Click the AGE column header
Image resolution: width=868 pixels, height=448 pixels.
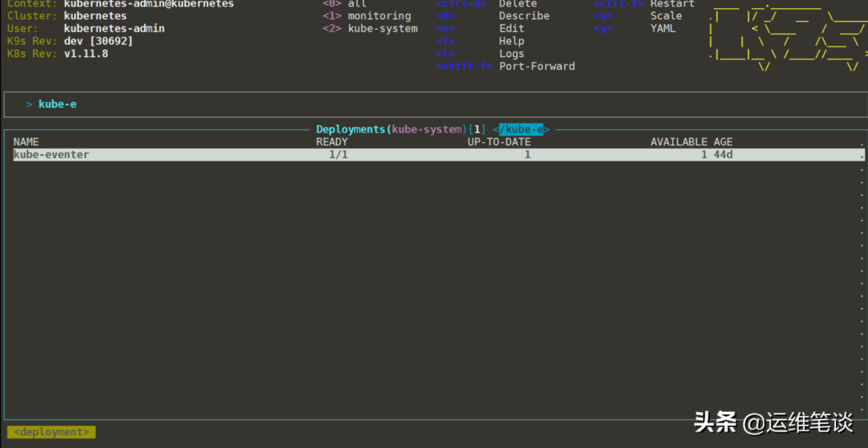[x=723, y=142]
